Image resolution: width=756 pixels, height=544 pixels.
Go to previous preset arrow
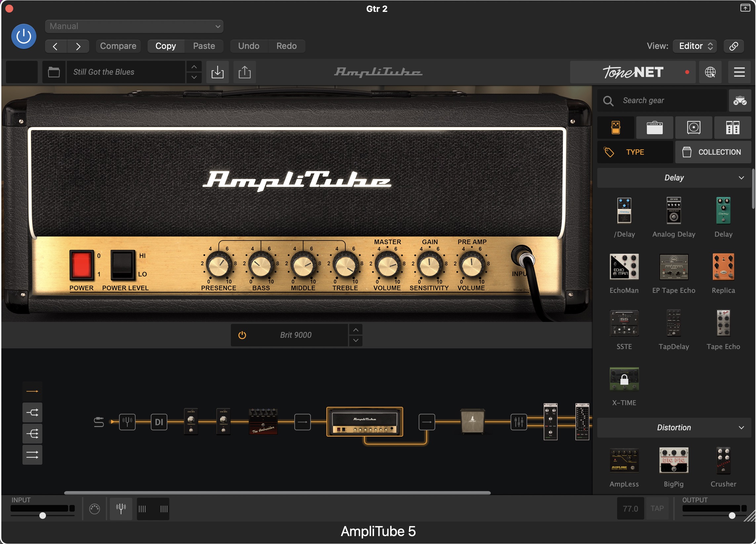[56, 46]
